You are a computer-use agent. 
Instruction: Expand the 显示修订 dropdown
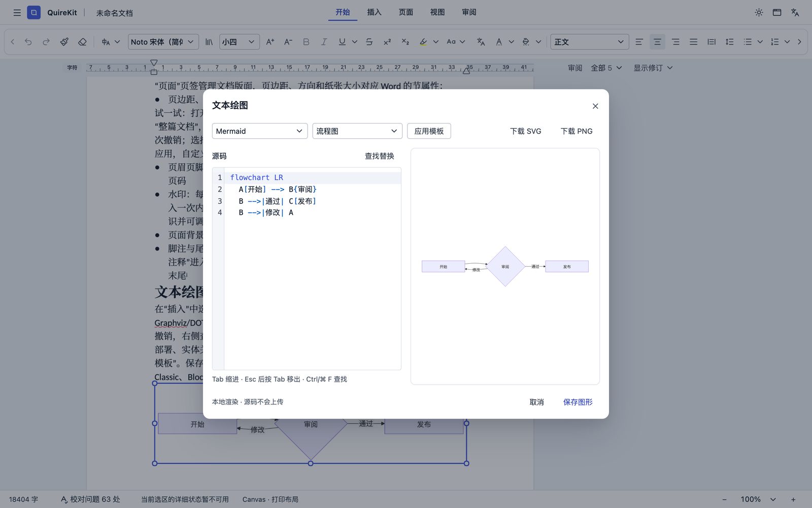(653, 68)
